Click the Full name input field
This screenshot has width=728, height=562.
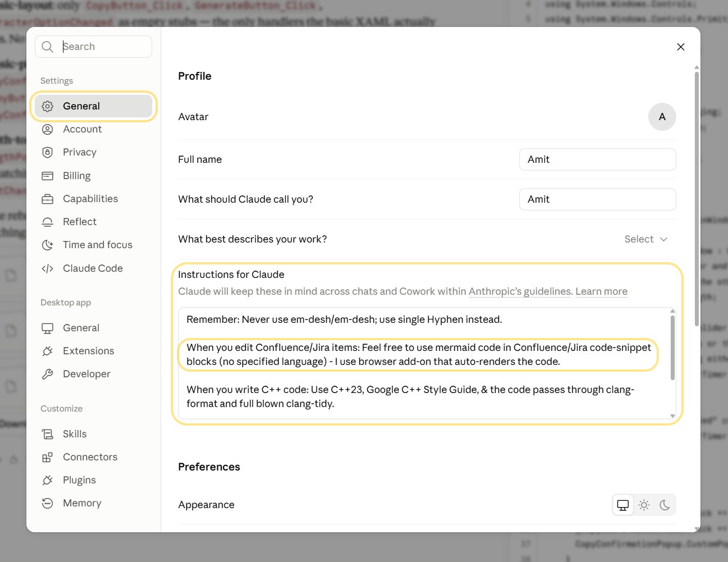(598, 159)
